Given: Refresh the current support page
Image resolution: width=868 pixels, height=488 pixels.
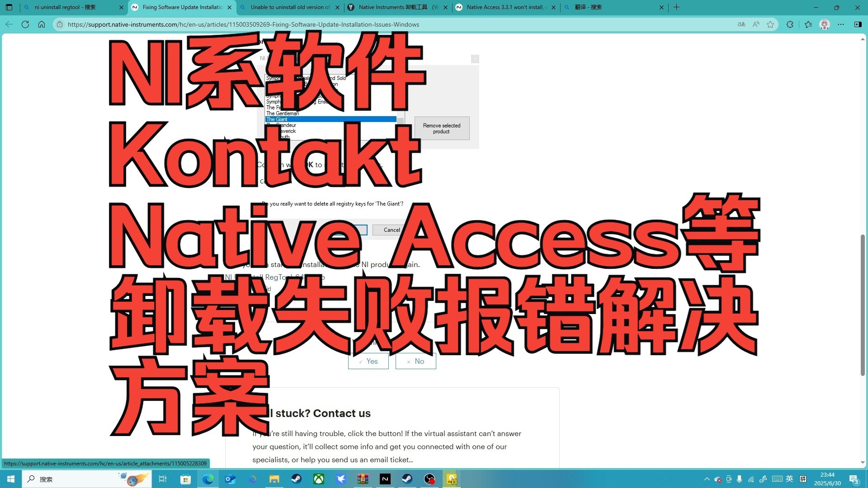Looking at the screenshot, I should [25, 24].
